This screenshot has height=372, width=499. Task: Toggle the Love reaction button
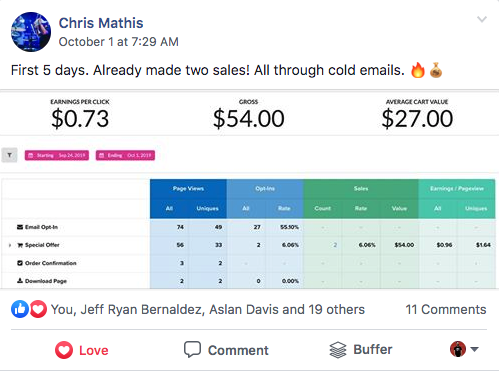click(x=82, y=350)
